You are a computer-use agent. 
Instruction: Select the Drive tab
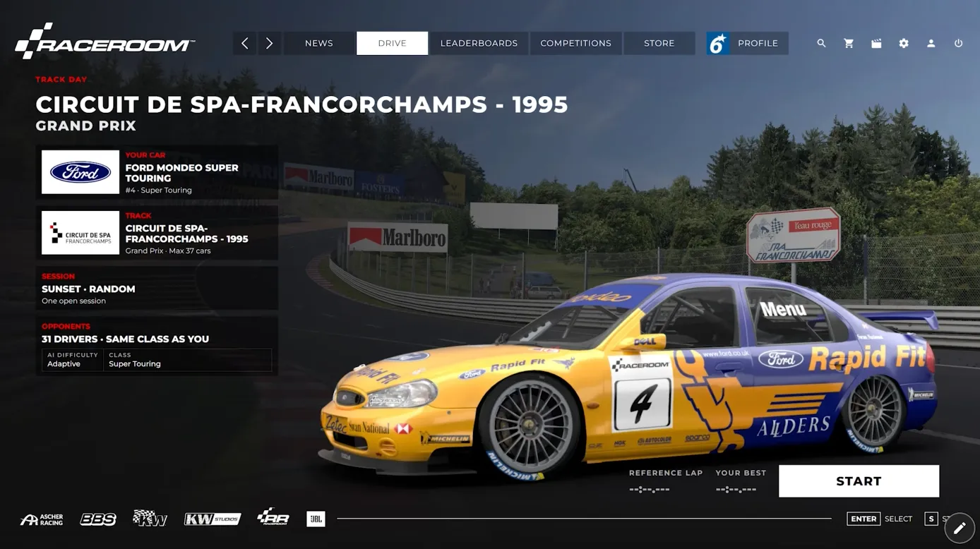pos(392,43)
